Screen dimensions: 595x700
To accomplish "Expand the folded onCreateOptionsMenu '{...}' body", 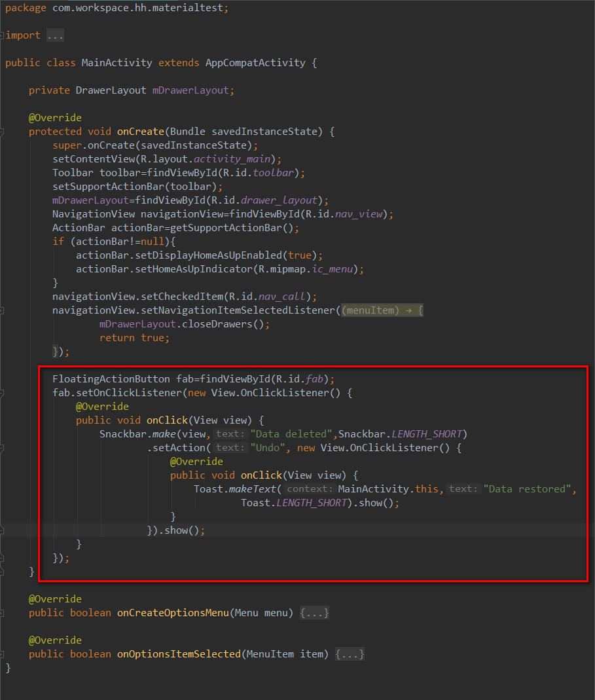I will 314,612.
